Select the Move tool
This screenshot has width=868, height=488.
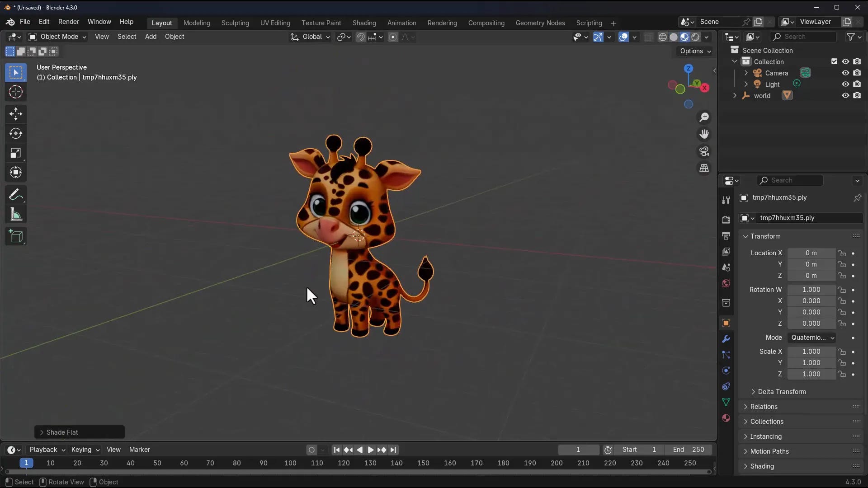coord(15,114)
